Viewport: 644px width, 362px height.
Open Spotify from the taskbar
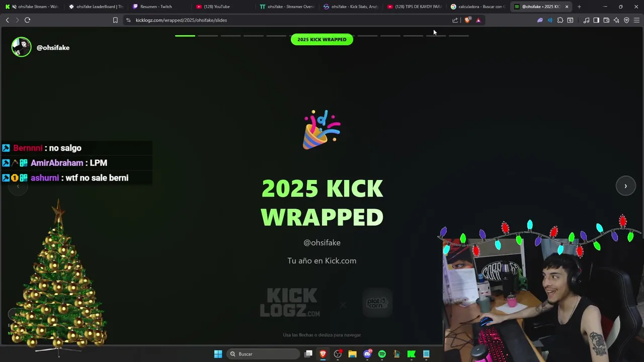pos(382,354)
